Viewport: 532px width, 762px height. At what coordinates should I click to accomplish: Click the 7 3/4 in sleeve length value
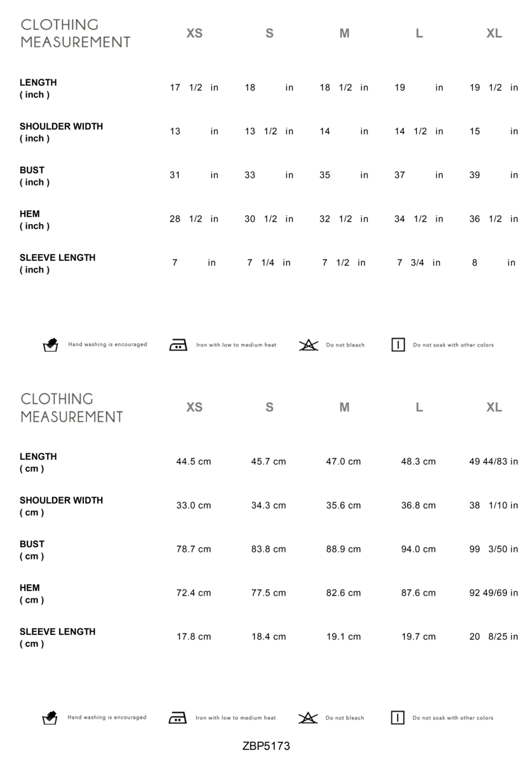point(418,262)
